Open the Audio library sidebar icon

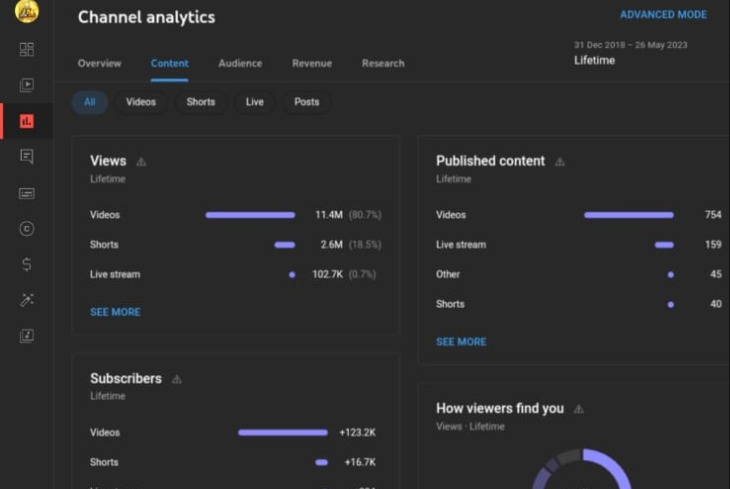[x=27, y=336]
